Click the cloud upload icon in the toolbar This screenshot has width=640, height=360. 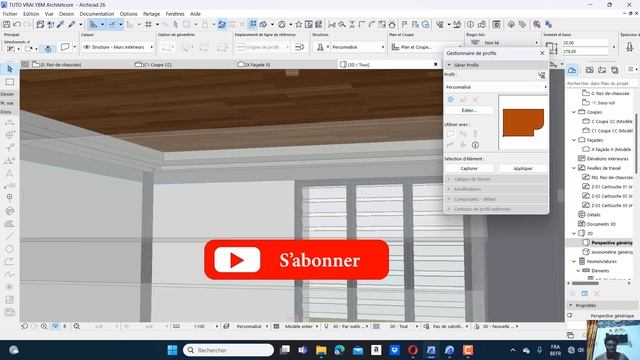(511, 24)
